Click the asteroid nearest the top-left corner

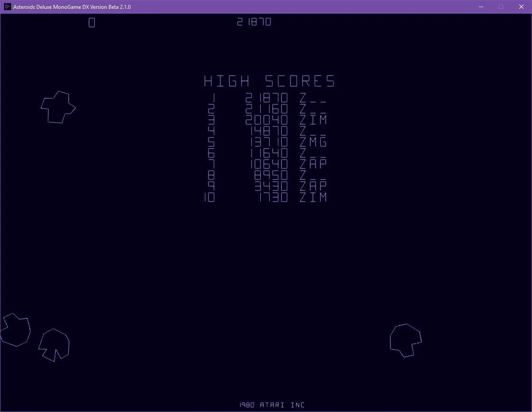click(58, 107)
